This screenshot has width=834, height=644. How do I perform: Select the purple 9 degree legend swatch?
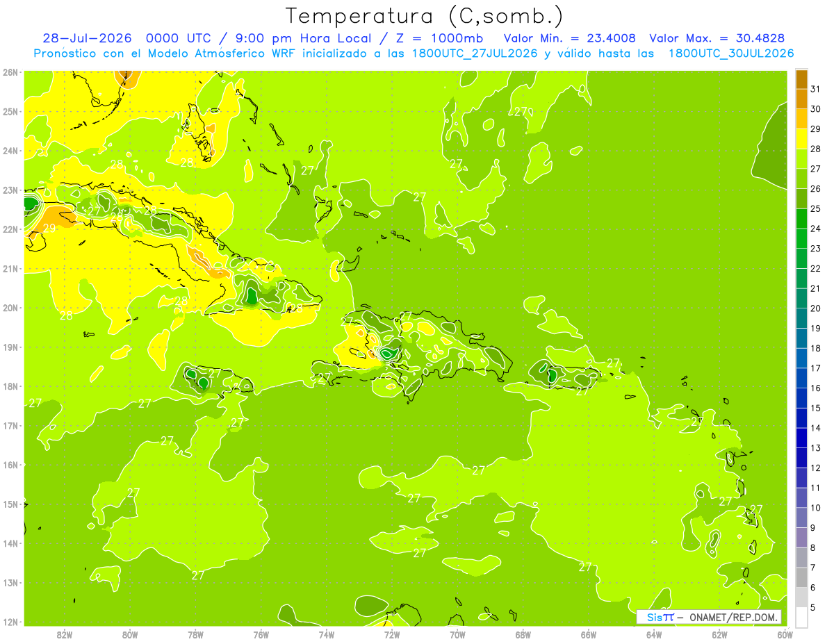(801, 537)
